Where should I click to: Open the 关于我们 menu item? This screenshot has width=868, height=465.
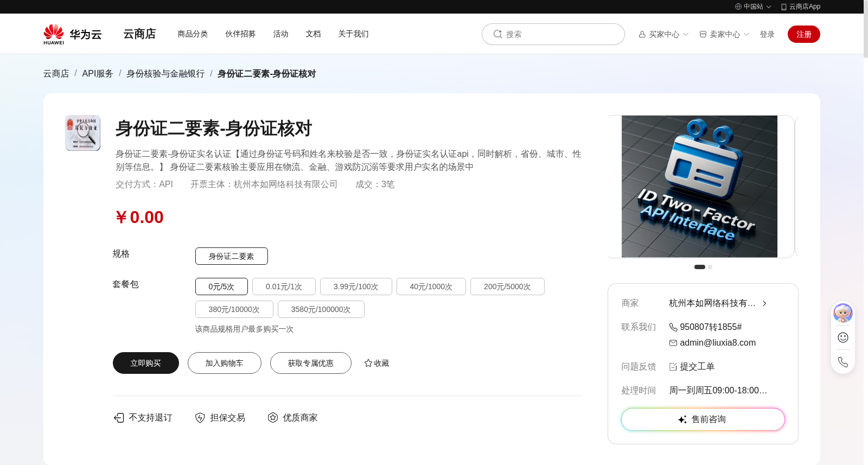353,34
